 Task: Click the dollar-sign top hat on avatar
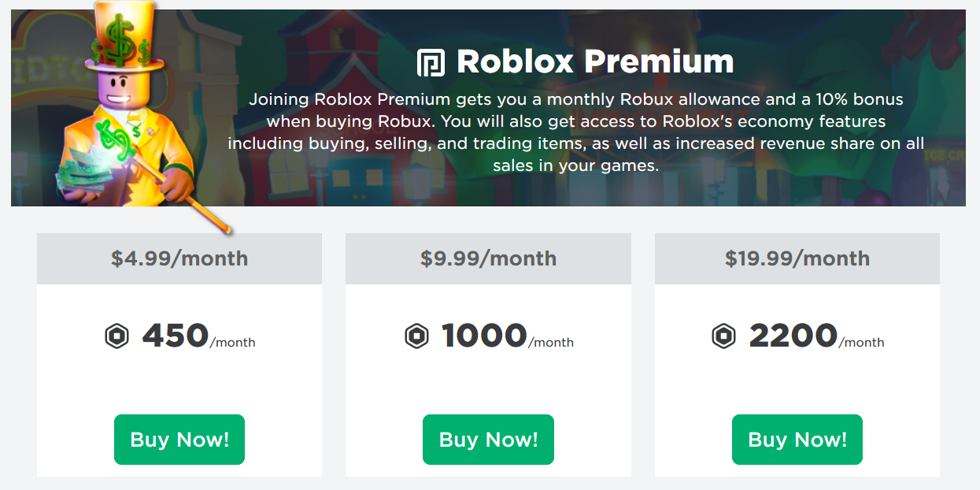pyautogui.click(x=123, y=37)
